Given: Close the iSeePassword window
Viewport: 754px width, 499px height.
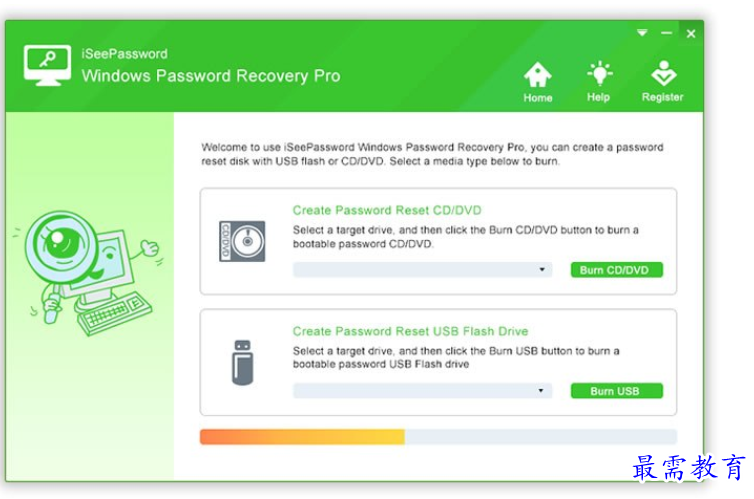Looking at the screenshot, I should (x=691, y=33).
